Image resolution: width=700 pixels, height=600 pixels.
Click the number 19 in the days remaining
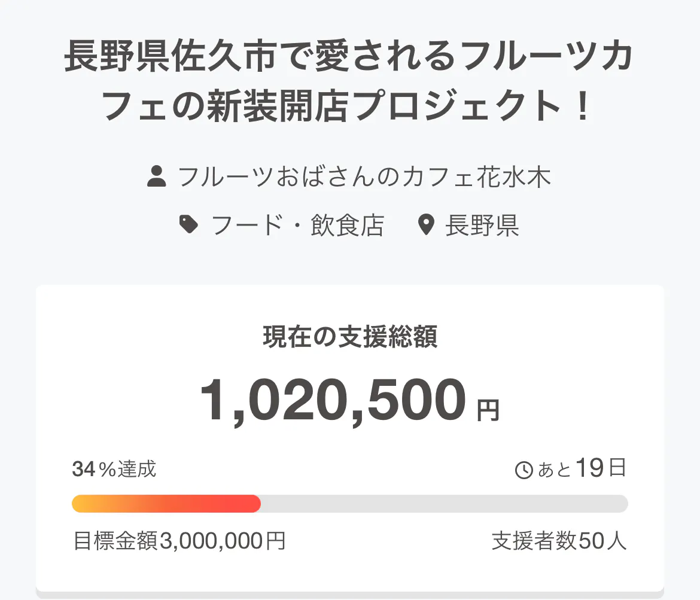coord(590,468)
